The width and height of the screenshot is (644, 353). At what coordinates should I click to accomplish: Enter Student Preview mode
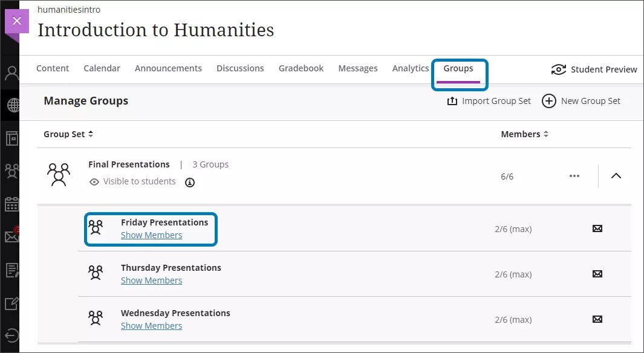click(x=593, y=69)
